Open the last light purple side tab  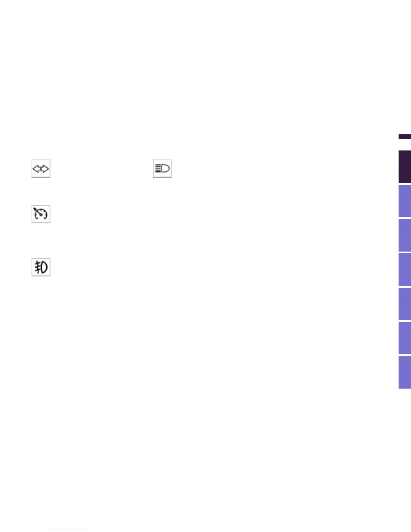405,372
